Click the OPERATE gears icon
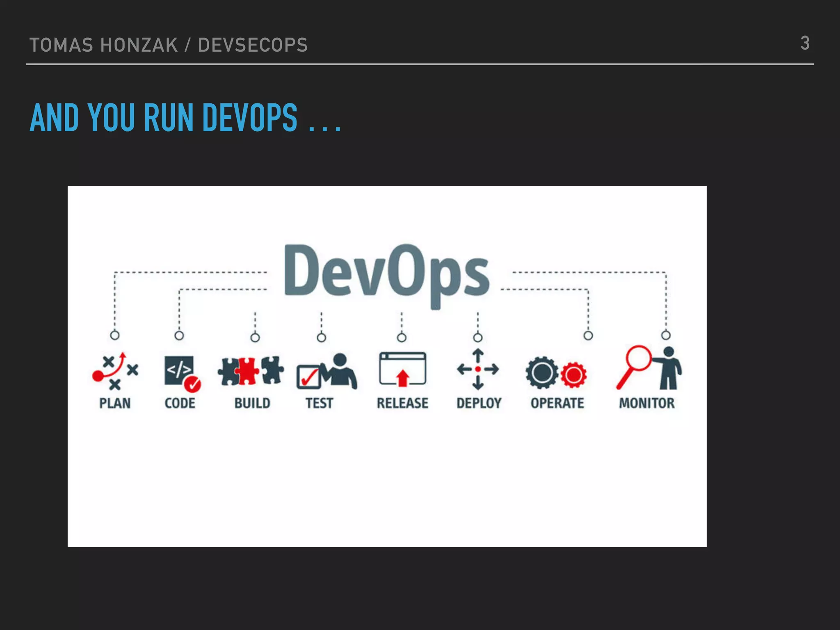 556,372
